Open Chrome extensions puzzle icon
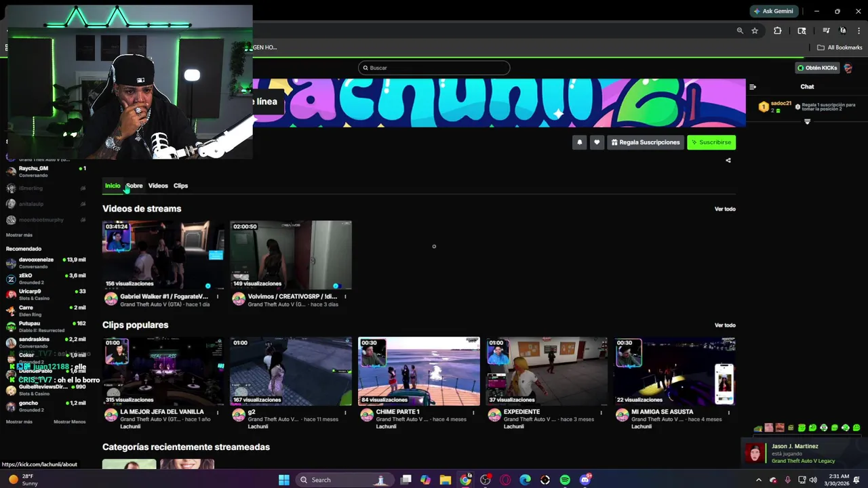Viewport: 868px width, 488px height. point(778,30)
